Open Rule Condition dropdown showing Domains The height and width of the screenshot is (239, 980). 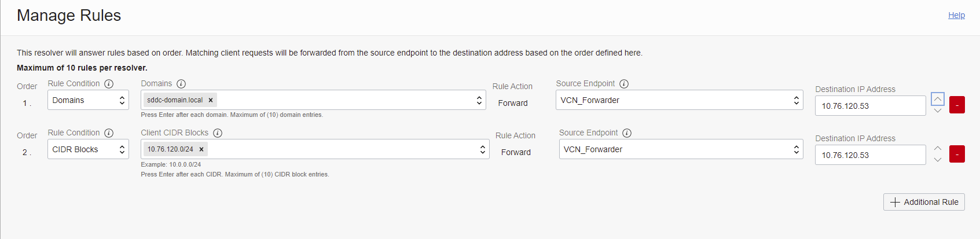click(x=88, y=100)
